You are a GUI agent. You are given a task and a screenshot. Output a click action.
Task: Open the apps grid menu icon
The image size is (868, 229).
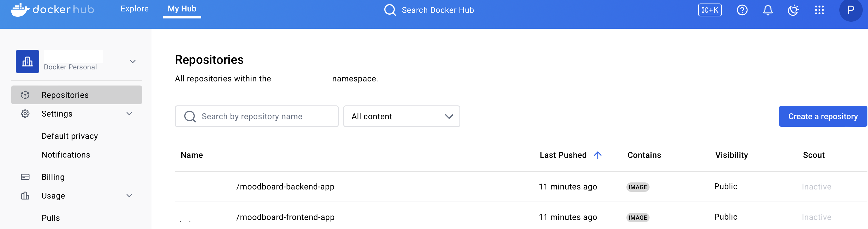point(819,10)
